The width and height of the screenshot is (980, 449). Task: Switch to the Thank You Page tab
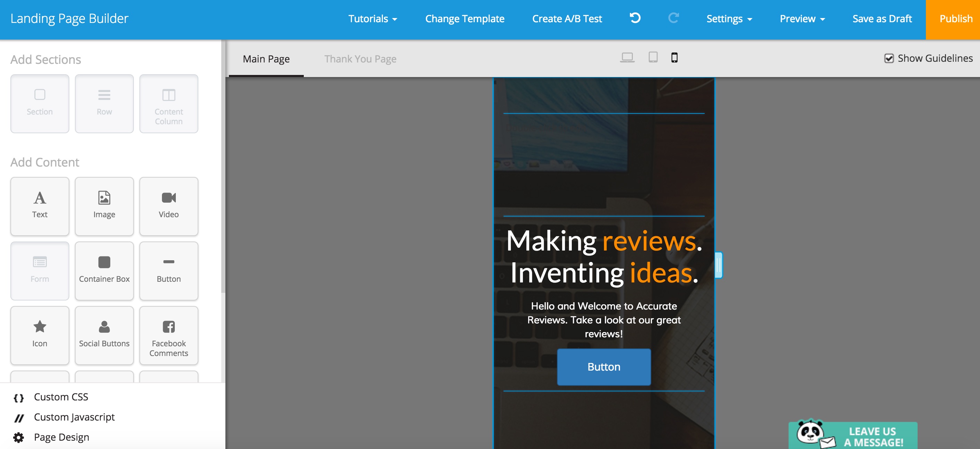360,59
